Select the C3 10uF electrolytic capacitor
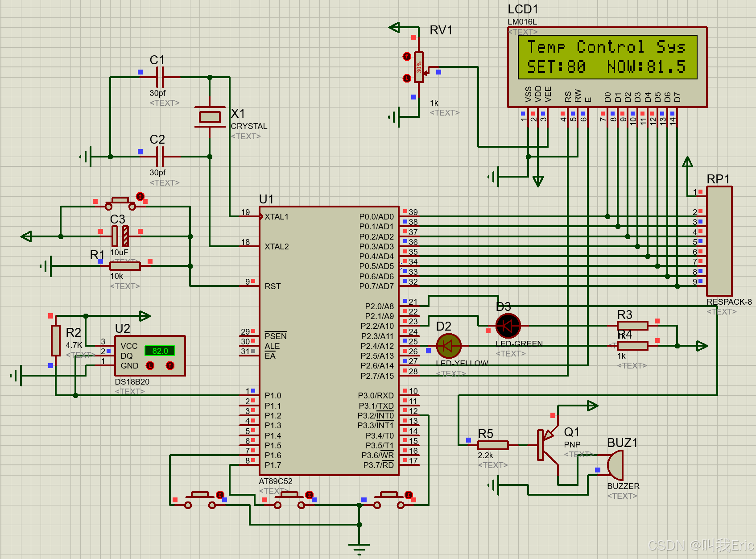756x559 pixels. [120, 236]
